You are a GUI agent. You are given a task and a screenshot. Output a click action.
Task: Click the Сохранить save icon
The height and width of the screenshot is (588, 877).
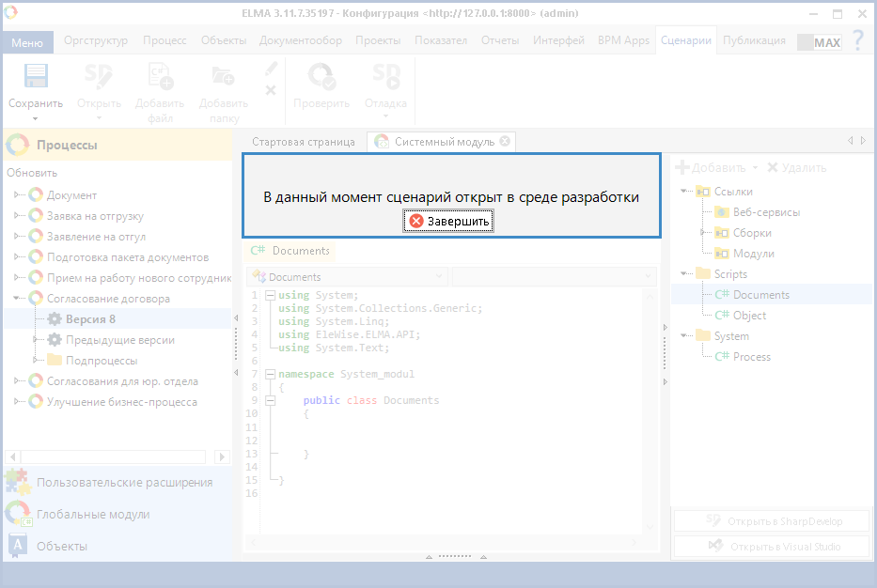click(x=36, y=78)
